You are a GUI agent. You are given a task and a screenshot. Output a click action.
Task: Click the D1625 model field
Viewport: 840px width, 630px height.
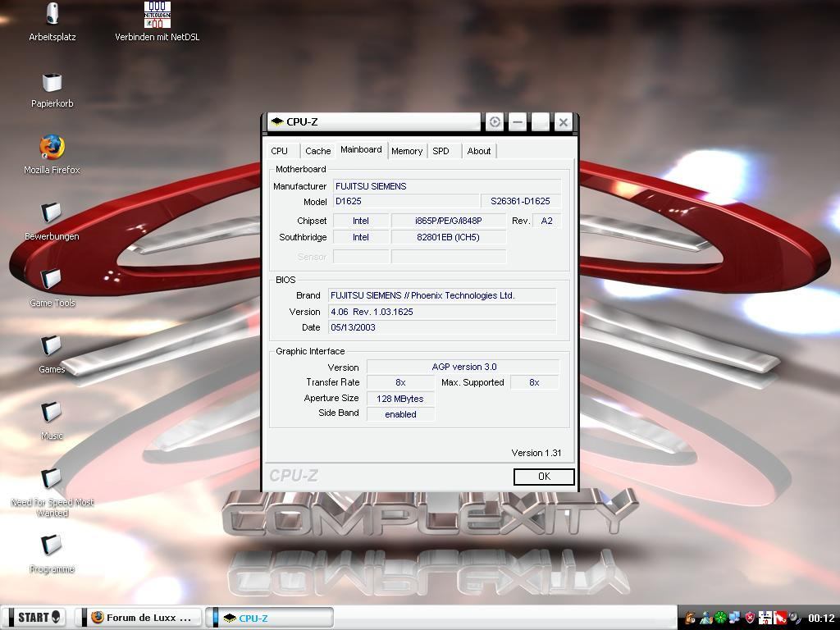coord(406,201)
